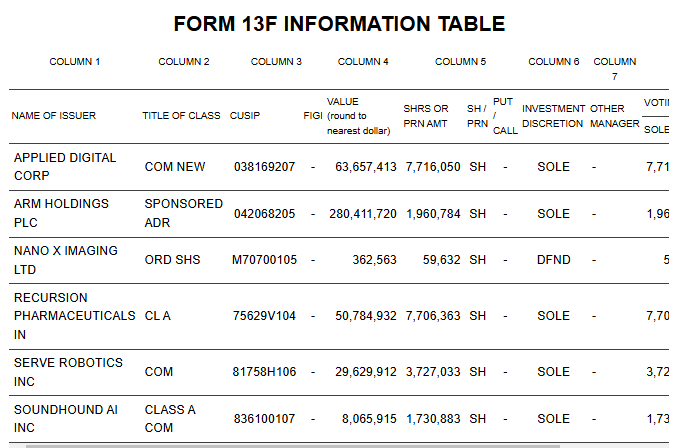This screenshot has height=448, width=679.
Task: Select the SOUNDHOUND AI INC cell
Action: coord(62,419)
